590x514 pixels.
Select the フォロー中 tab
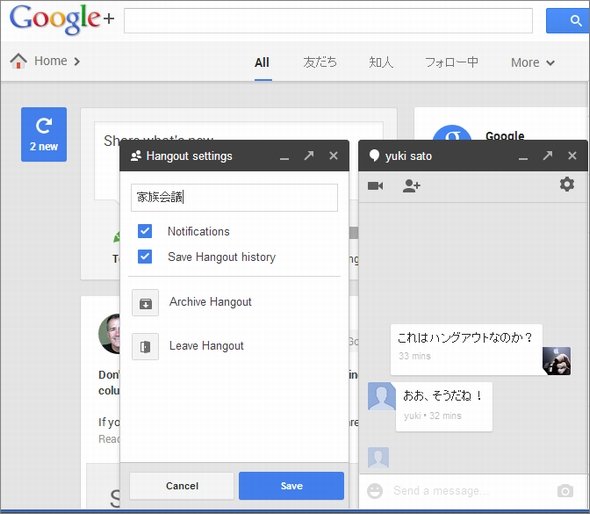coord(452,62)
